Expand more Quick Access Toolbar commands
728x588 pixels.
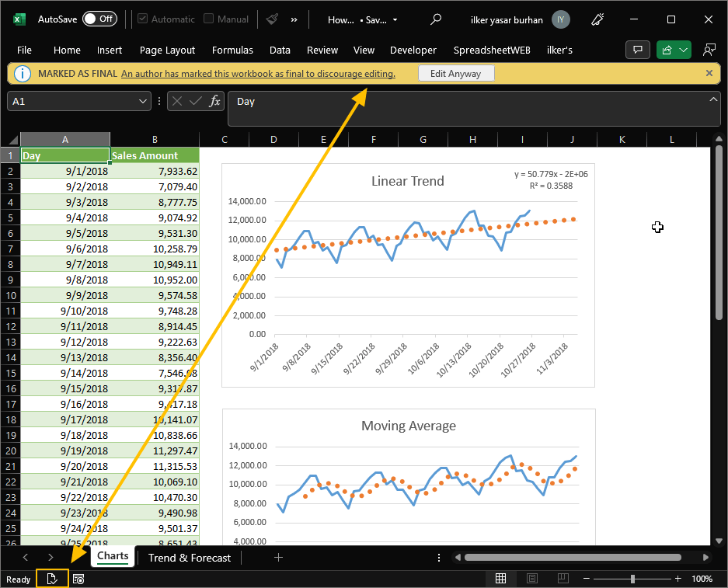click(294, 19)
